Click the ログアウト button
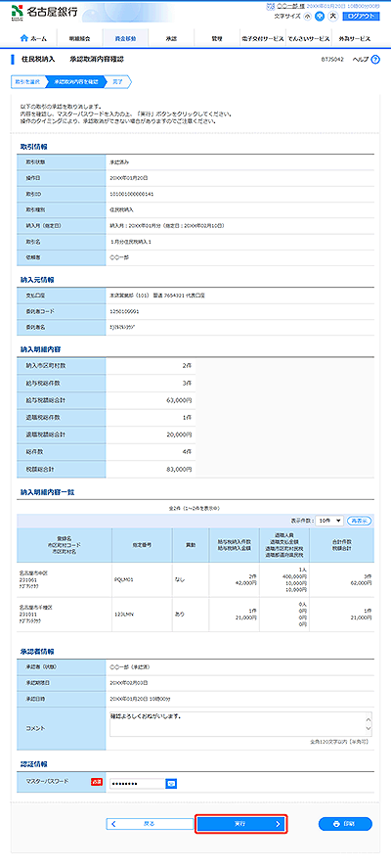Screen dimensions: 391x868 [x=361, y=16]
